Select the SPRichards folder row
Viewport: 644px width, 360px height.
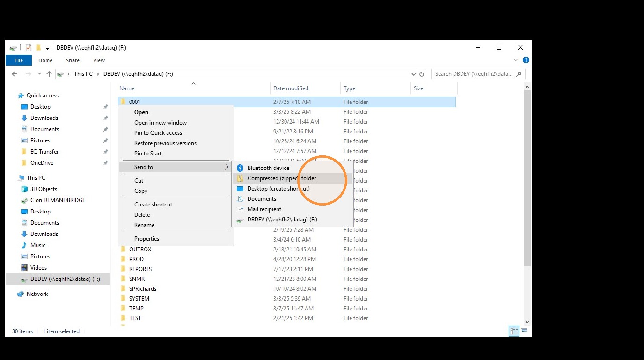coord(286,289)
